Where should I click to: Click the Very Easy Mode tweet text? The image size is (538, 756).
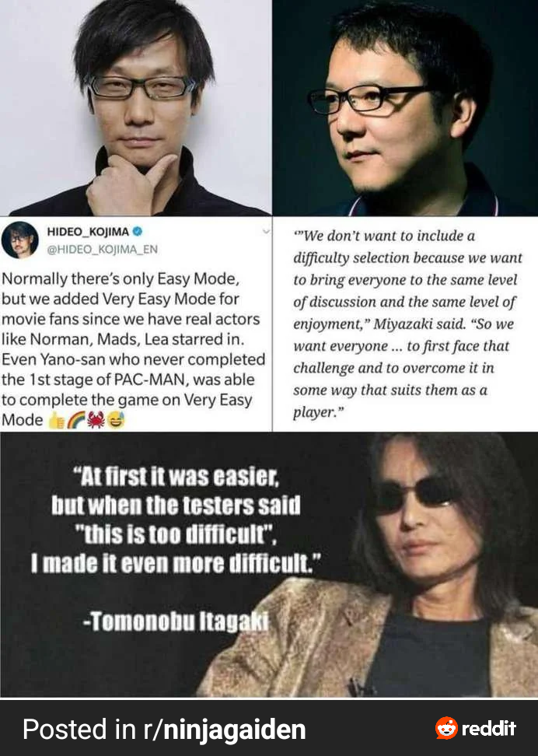click(x=134, y=349)
